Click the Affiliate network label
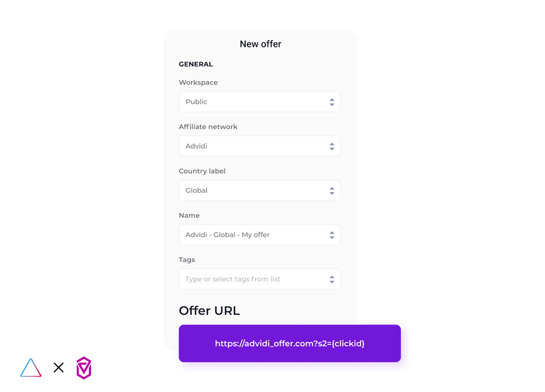The image size is (545, 392). 208,127
